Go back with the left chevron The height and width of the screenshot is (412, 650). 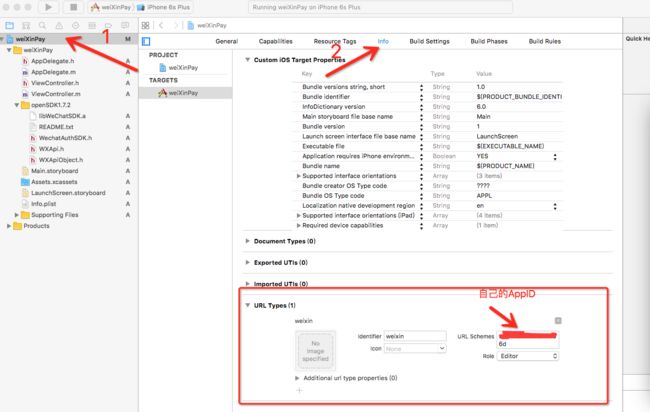click(161, 25)
